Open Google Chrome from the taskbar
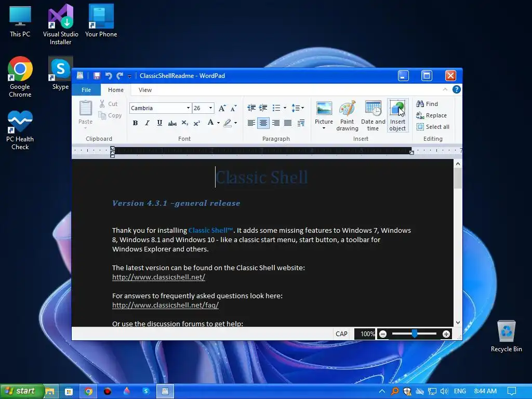This screenshot has height=399, width=532. (88, 392)
